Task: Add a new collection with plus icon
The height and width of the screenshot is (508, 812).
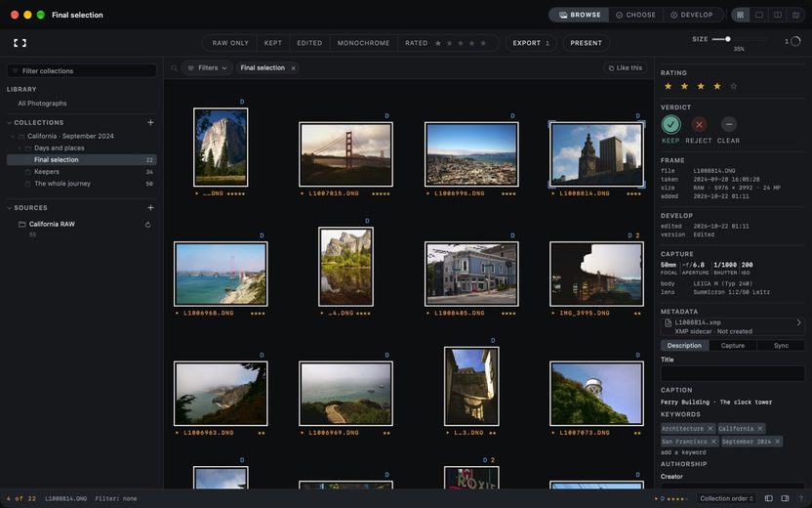Action: click(x=150, y=122)
